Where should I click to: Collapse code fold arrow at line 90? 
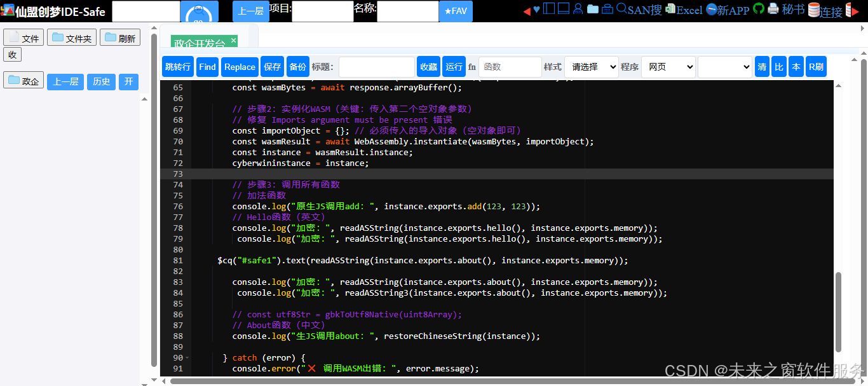[187, 358]
